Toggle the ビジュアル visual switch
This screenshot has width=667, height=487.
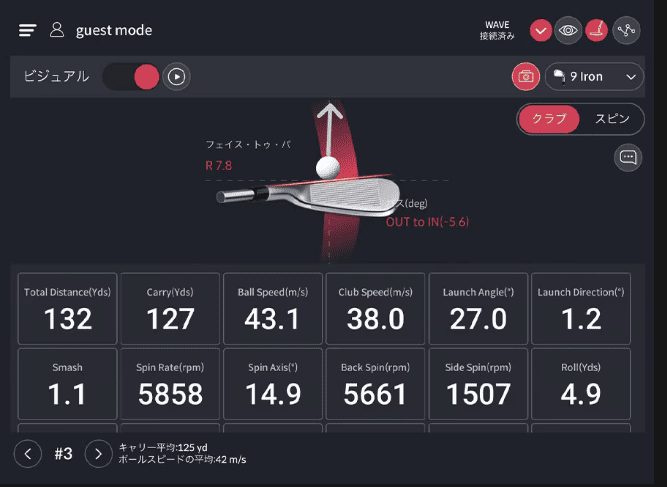132,76
